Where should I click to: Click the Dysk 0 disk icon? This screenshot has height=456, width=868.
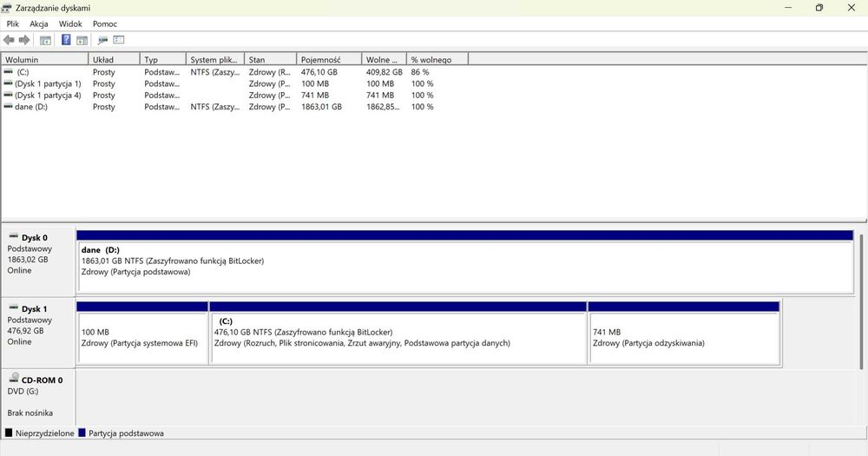[x=14, y=236]
